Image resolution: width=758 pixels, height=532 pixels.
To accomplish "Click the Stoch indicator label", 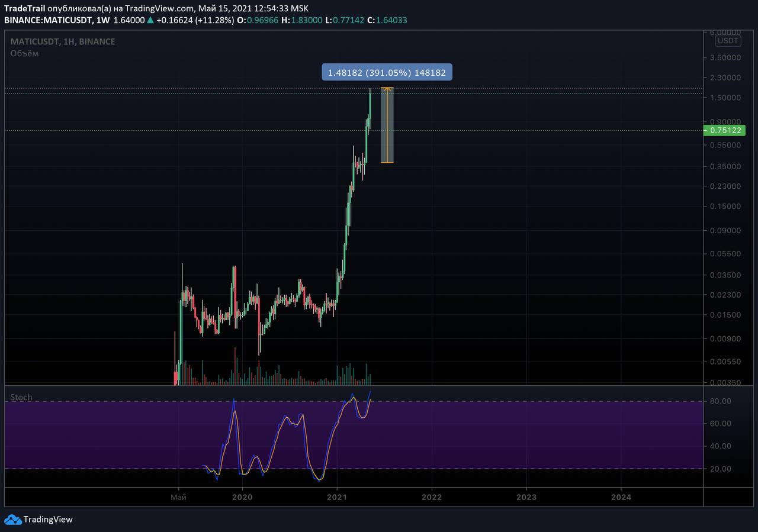I will pos(21,397).
